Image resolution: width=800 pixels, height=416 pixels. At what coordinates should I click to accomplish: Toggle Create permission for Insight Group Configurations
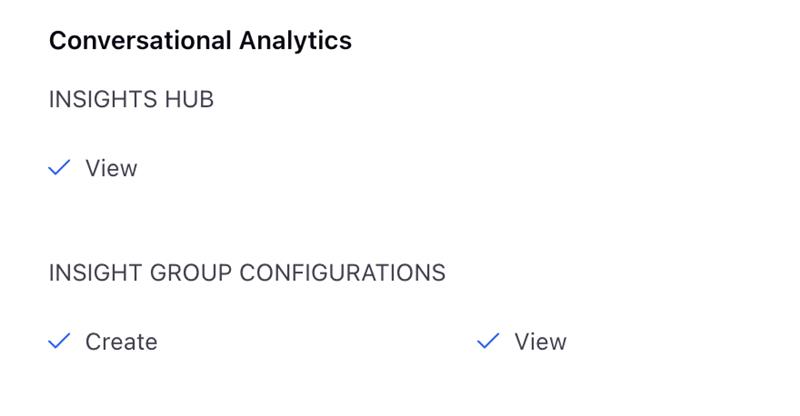pos(103,341)
